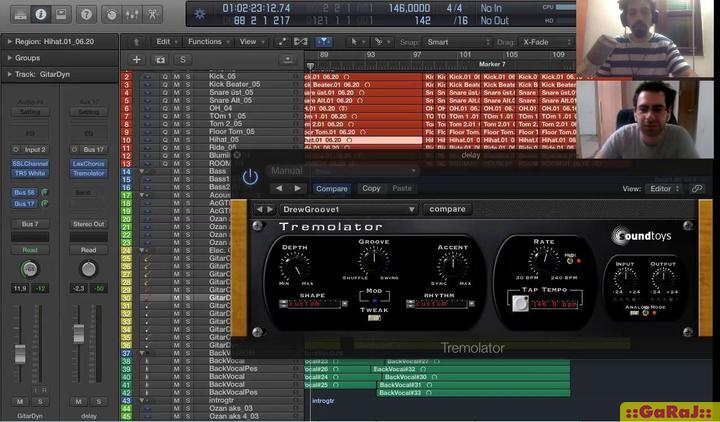This screenshot has width=720, height=422.
Task: Toggle the Rate MIDI sync switch
Action: [570, 261]
